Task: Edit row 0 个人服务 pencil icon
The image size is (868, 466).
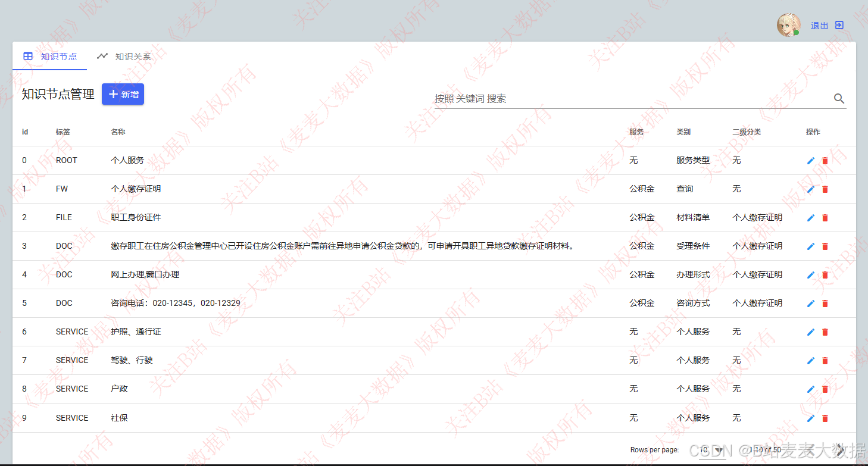Action: pos(810,161)
